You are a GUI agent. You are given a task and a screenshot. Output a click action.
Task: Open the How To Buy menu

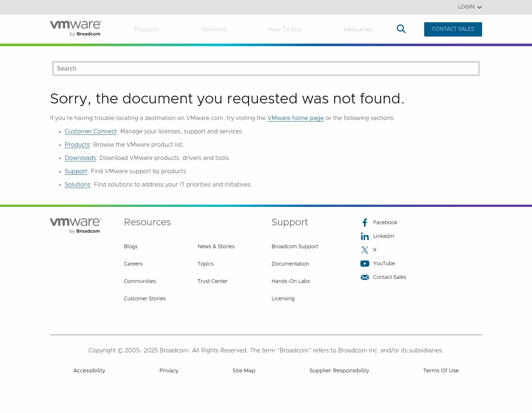pos(285,29)
